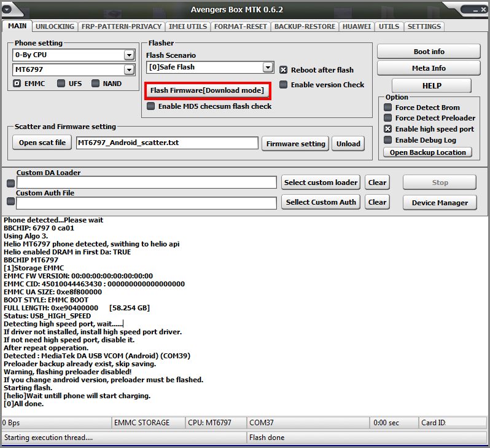Expand the Flash Scenario dropdown arrow
The image size is (490, 448).
268,67
